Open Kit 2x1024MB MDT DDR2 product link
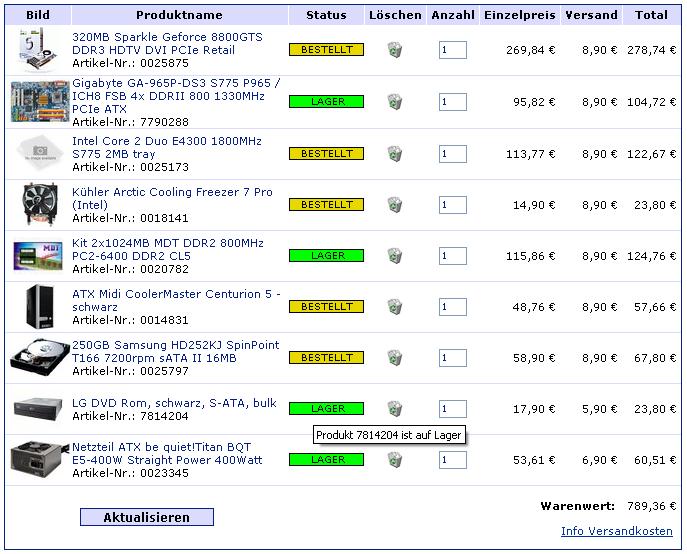Image resolution: width=687 pixels, height=554 pixels. click(168, 249)
